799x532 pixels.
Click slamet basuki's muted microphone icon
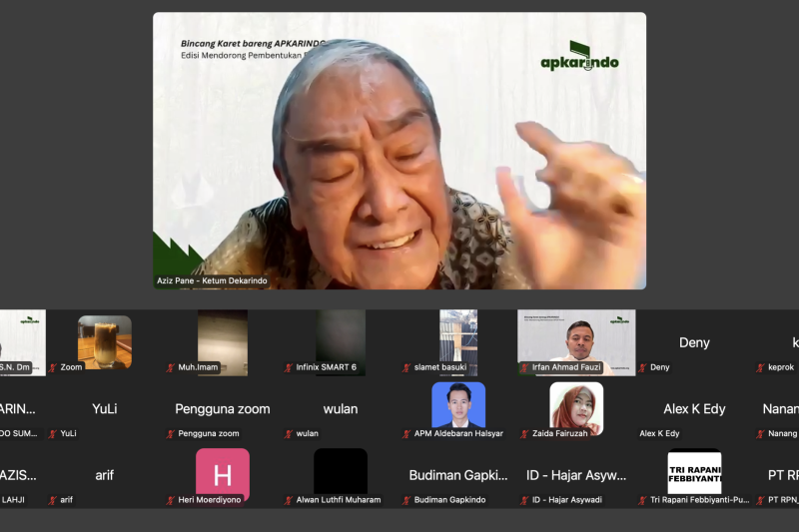pos(406,367)
